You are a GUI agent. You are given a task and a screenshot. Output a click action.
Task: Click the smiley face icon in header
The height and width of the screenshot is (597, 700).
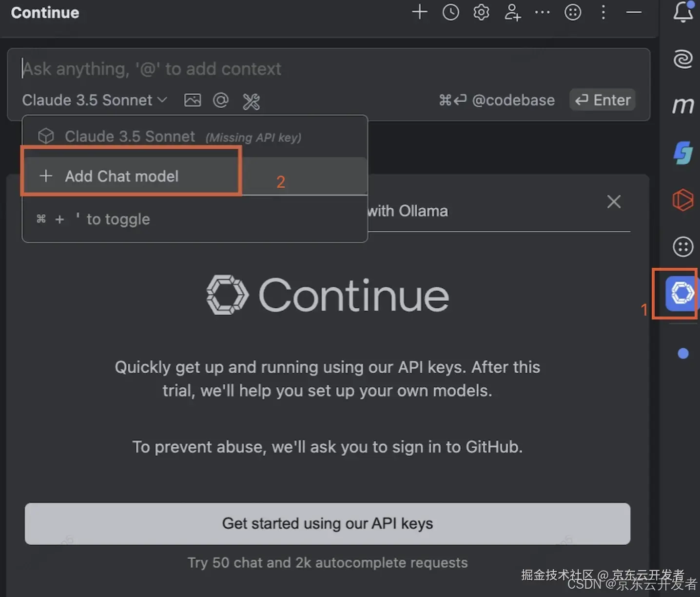click(573, 12)
